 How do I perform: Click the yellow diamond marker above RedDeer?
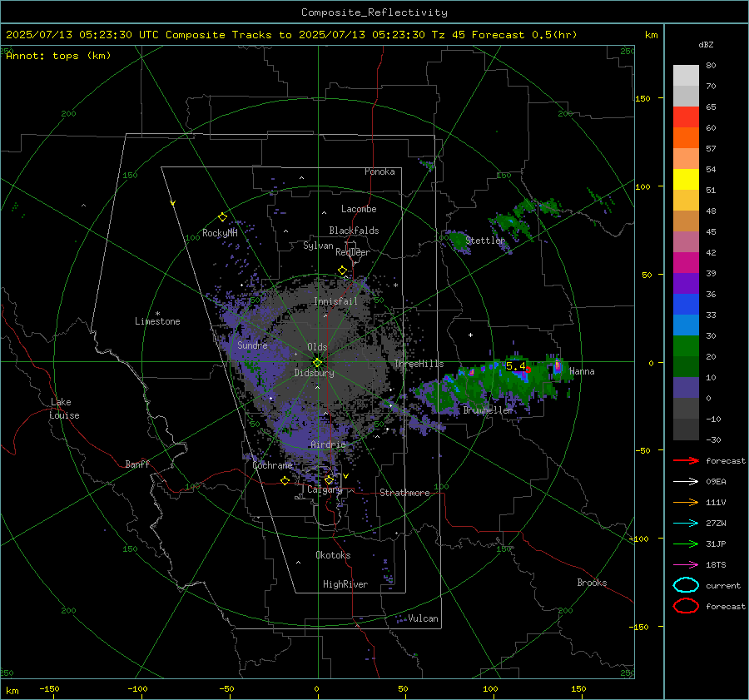point(342,271)
